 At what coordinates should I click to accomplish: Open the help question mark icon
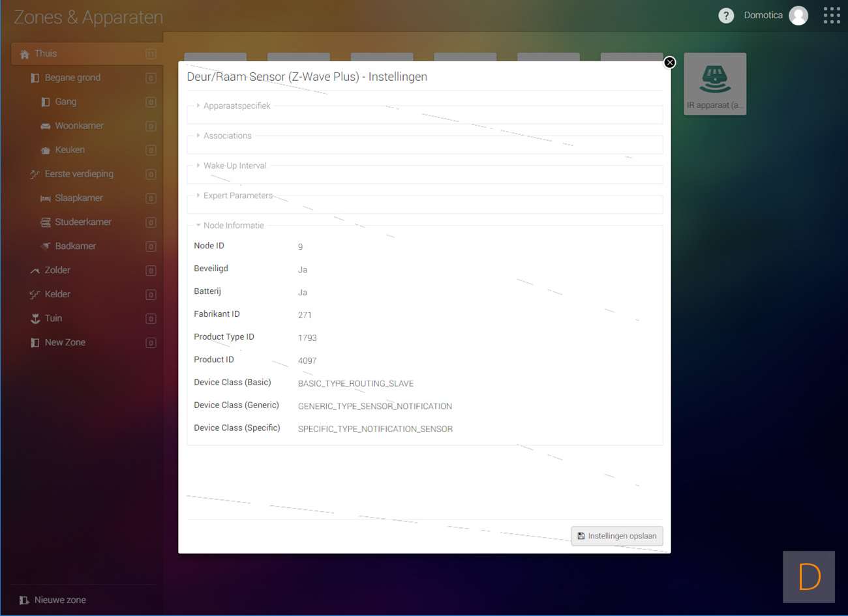[726, 16]
